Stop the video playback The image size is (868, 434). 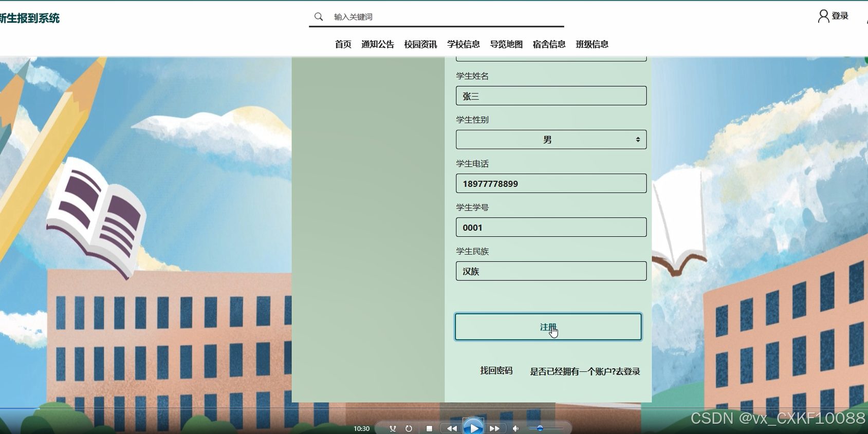click(x=429, y=428)
